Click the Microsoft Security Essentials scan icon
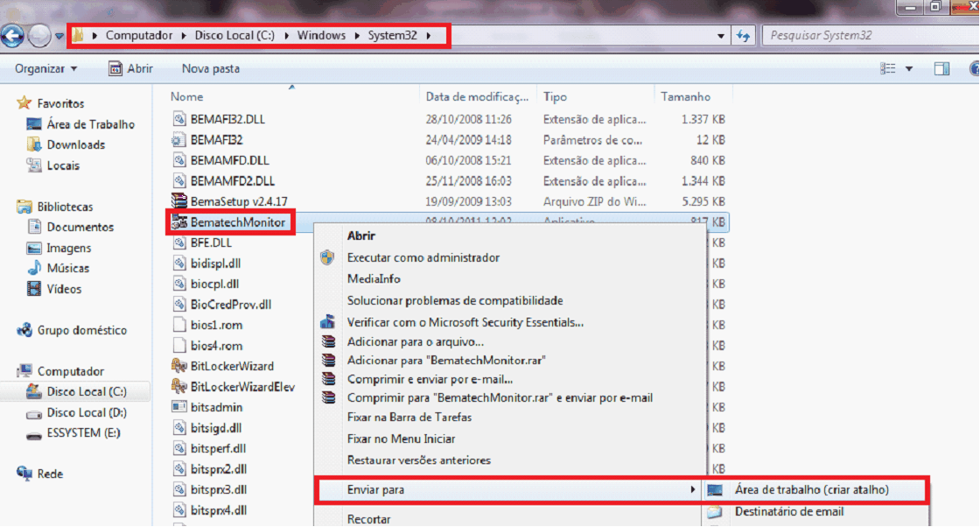Image resolution: width=980 pixels, height=527 pixels. [x=328, y=322]
